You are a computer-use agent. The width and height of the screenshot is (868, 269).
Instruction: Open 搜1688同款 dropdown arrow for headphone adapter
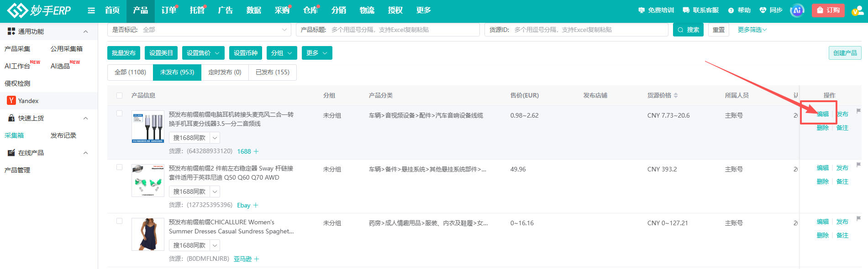coord(215,138)
